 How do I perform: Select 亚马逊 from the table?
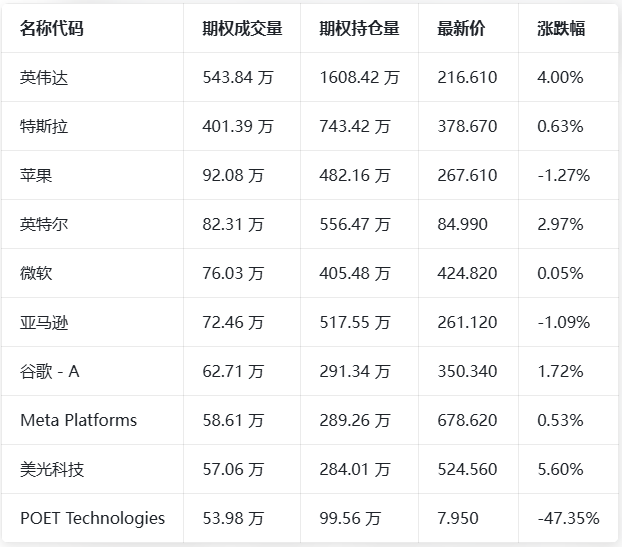pos(44,323)
